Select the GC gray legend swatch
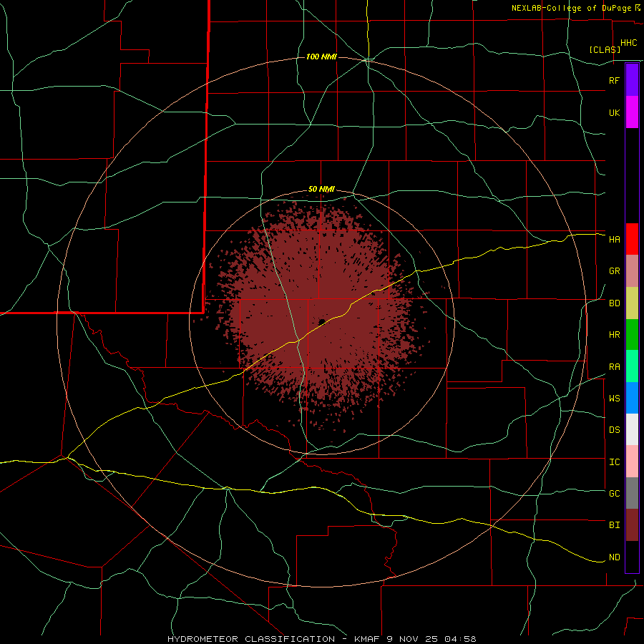The width and height of the screenshot is (644, 644). (632, 493)
